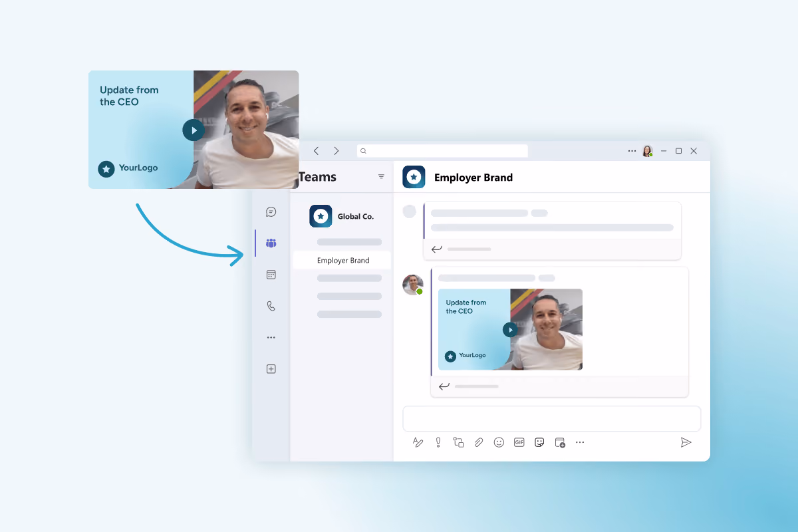Select the Teams icon in the sidebar
Viewport: 798px width, 532px height.
point(271,243)
